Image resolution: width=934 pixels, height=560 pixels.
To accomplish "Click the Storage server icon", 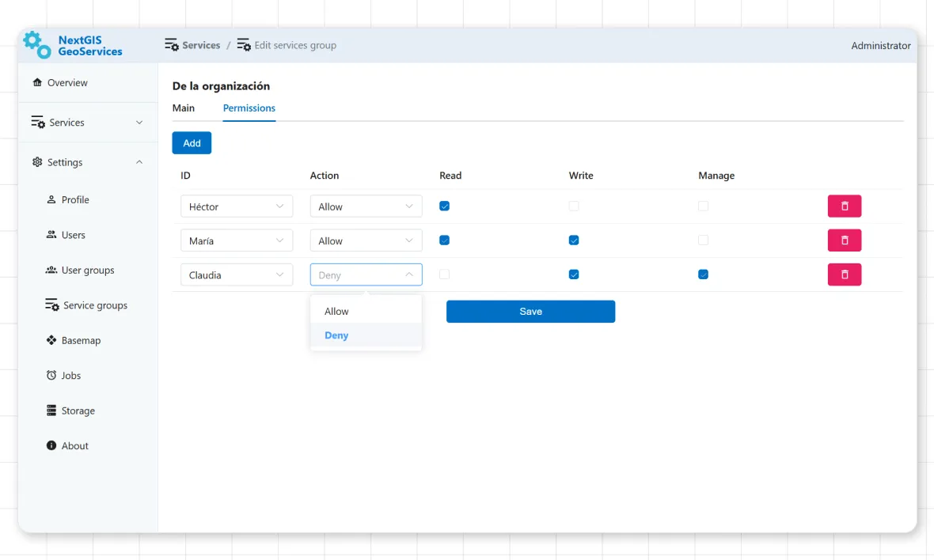I will tap(51, 410).
